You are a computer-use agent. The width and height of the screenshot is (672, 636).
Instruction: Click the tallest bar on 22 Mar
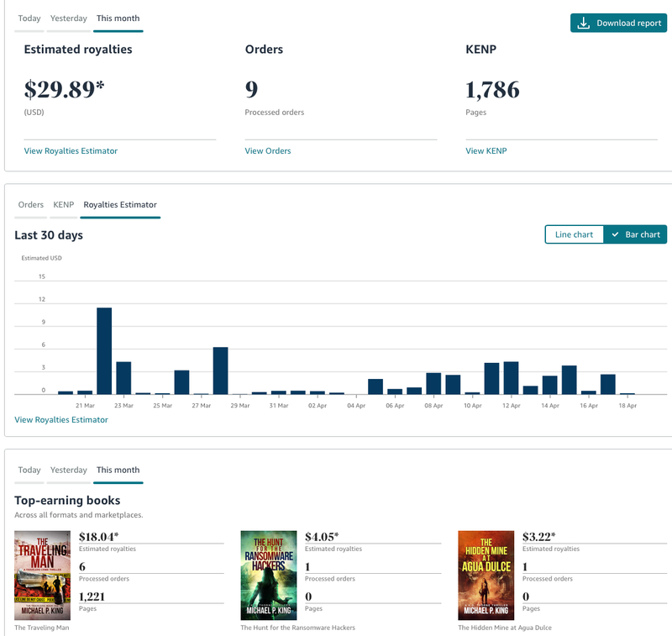coord(104,351)
